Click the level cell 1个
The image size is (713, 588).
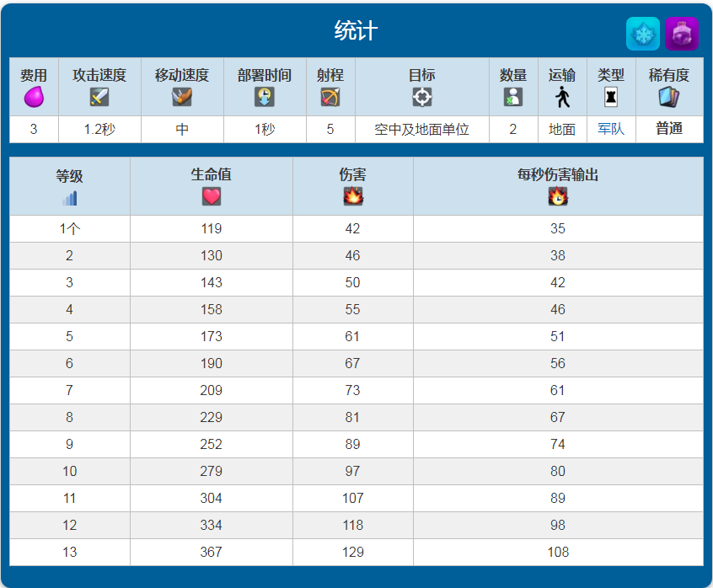70,228
